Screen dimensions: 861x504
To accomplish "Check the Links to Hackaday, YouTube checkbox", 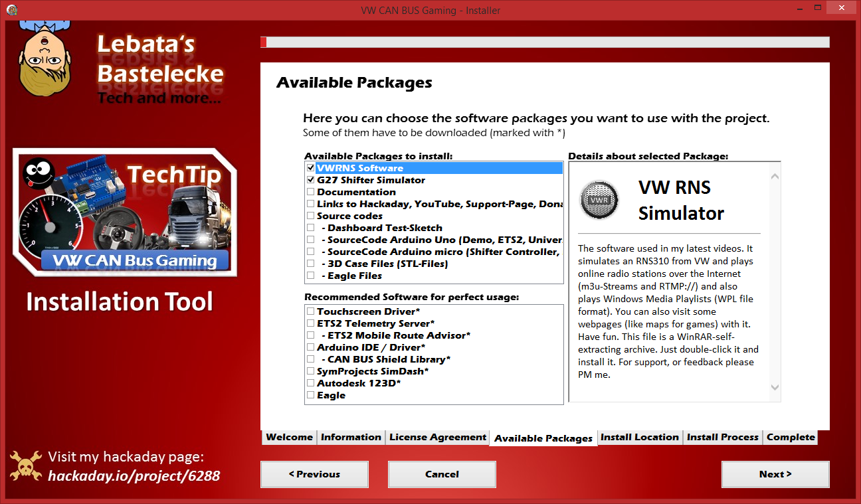I will tap(310, 204).
